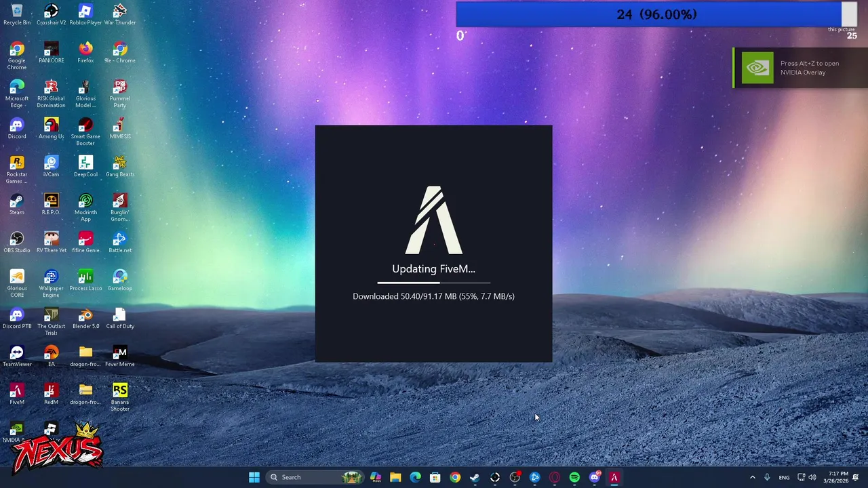Click the FiveM logo in updater window

pos(433,220)
